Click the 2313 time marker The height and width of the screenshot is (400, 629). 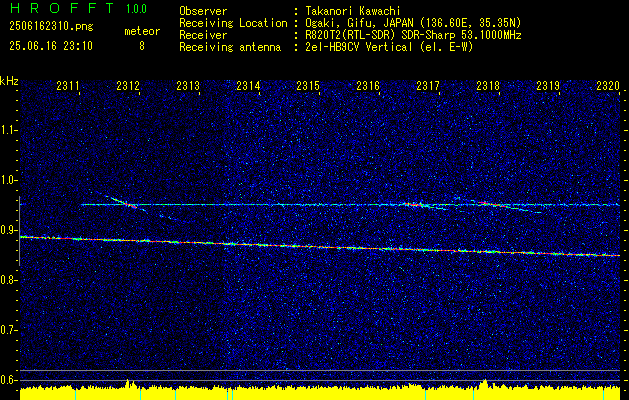click(188, 85)
